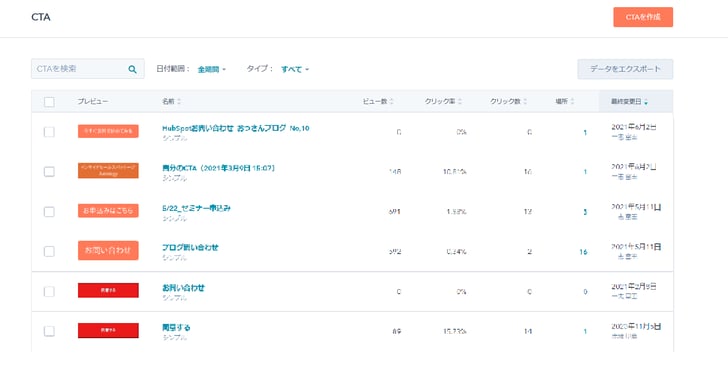Image resolution: width=728 pixels, height=388 pixels.
Task: Click the お問い合わせ orange preview thumbnail
Action: click(x=108, y=250)
